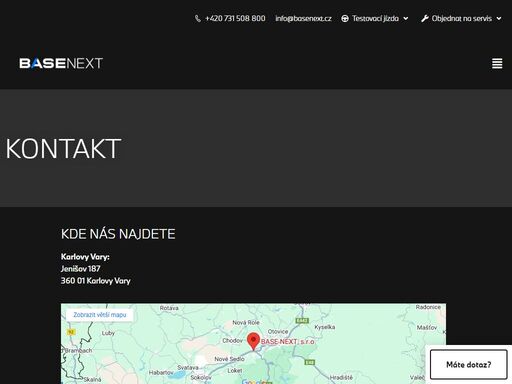Click the Google logo on map
The width and height of the screenshot is (512, 384).
point(256,381)
